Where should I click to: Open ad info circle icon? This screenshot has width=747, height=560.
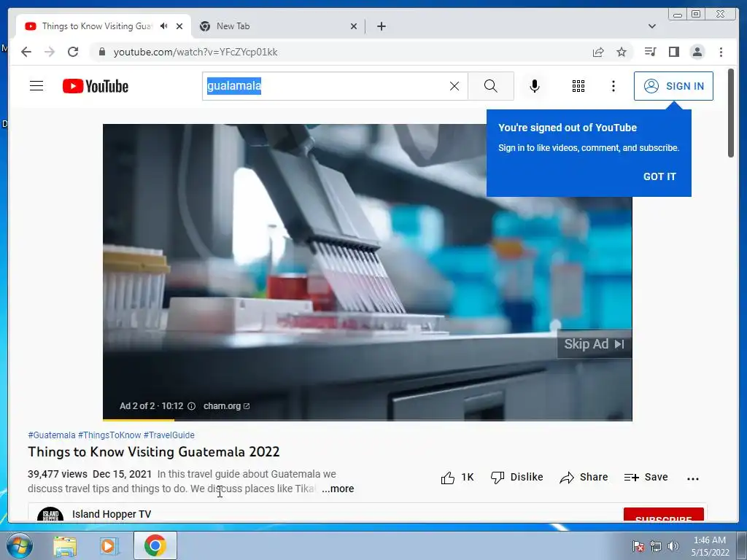[192, 406]
